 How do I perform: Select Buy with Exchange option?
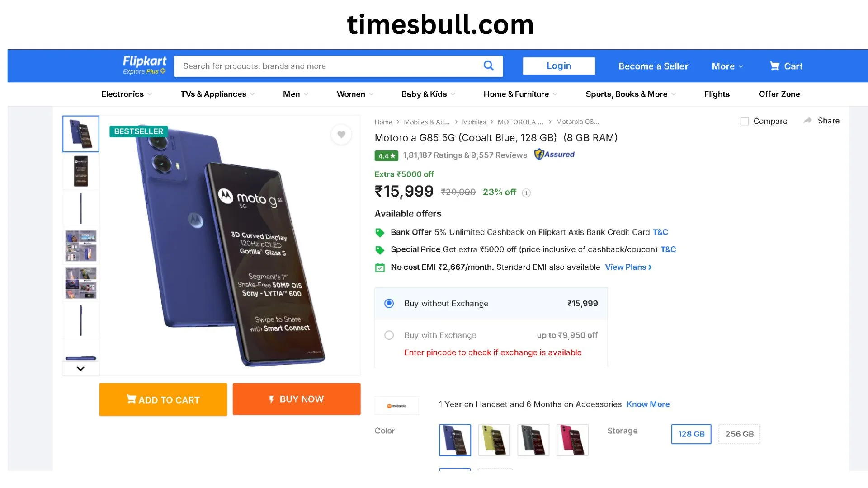pyautogui.click(x=389, y=335)
